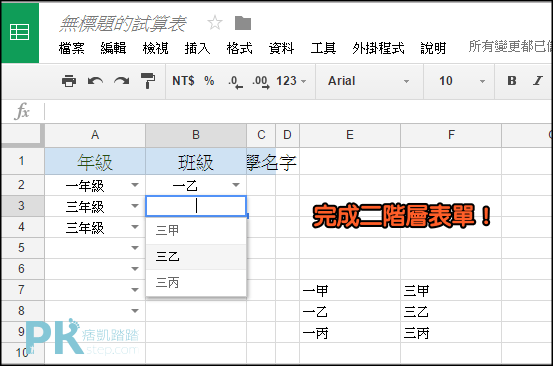The width and height of the screenshot is (553, 366).
Task: Format as NT$ currency
Action: 183,81
